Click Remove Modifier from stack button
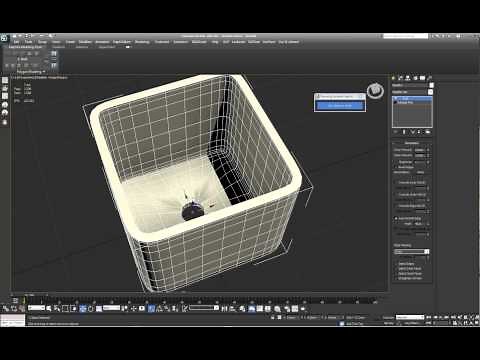The height and width of the screenshot is (360, 480). coord(420,132)
